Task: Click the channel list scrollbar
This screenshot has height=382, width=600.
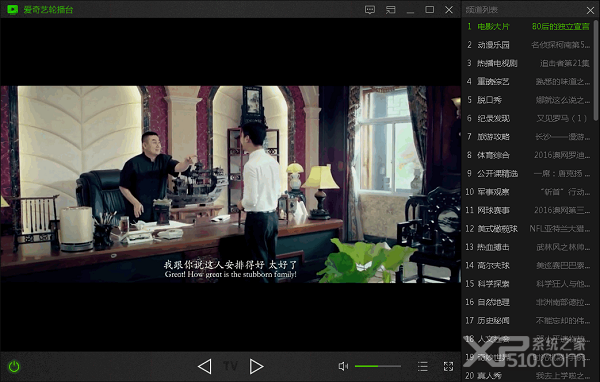Action: point(596,71)
